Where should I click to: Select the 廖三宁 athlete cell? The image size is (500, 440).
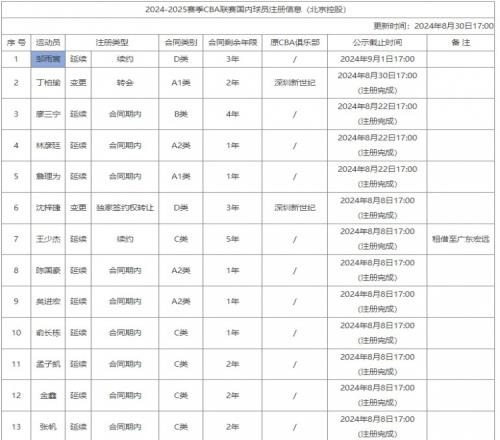tap(48, 114)
